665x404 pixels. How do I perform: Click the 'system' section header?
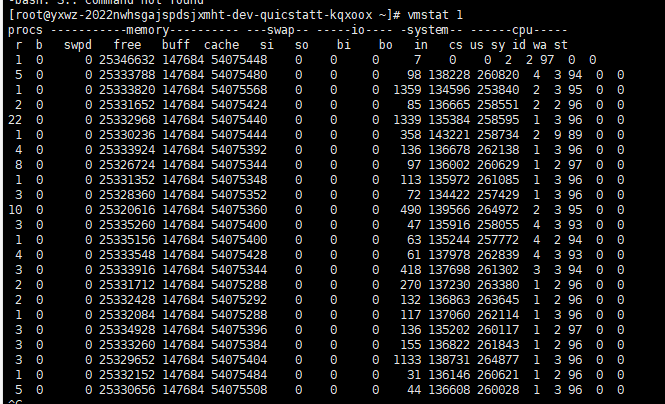click(x=427, y=30)
